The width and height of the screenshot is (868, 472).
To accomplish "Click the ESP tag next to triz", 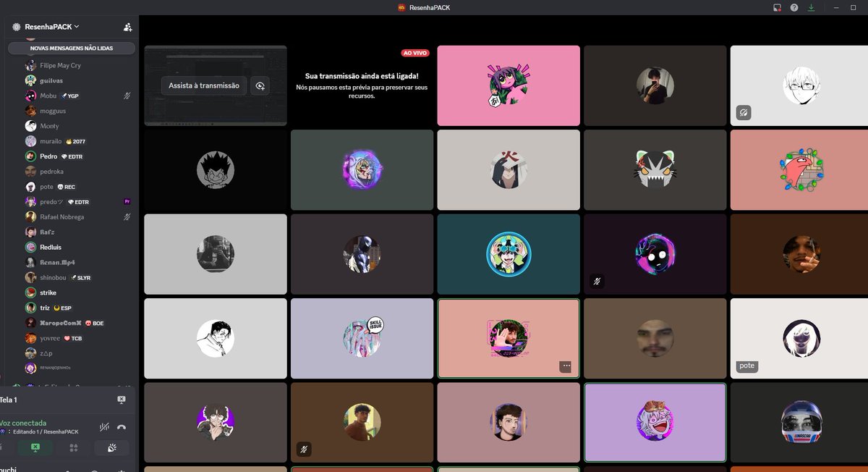I will (x=63, y=308).
